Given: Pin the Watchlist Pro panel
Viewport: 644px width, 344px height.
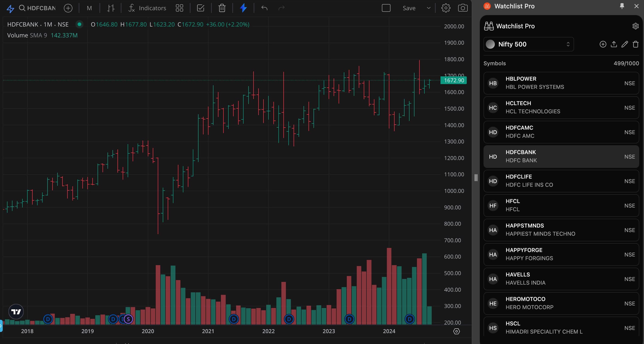Looking at the screenshot, I should (x=622, y=6).
